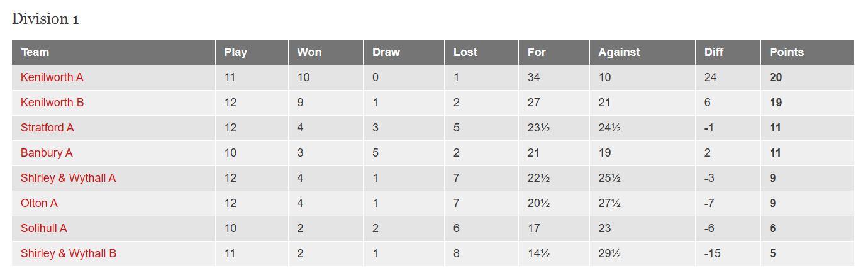Open the Stratford A team page
This screenshot has width=868, height=278.
tap(47, 128)
